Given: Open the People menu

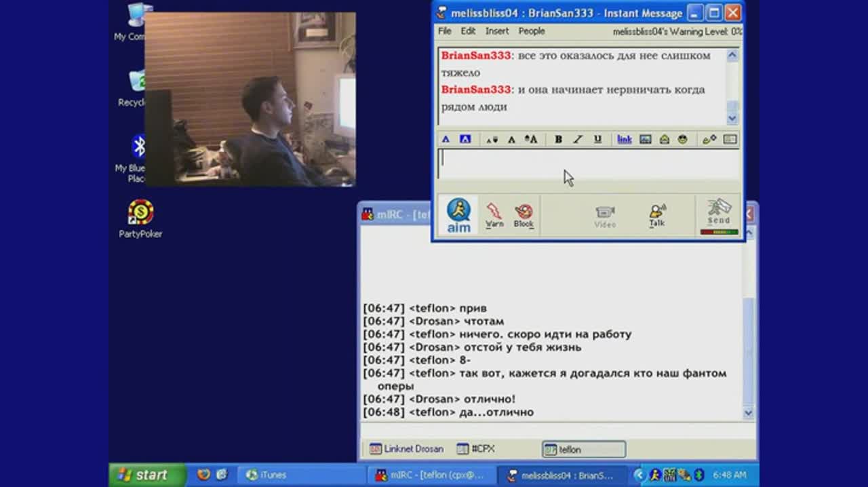Looking at the screenshot, I should 531,31.
